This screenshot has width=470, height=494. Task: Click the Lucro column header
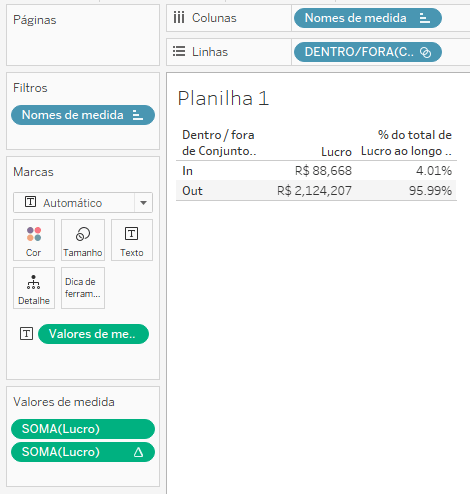[336, 152]
